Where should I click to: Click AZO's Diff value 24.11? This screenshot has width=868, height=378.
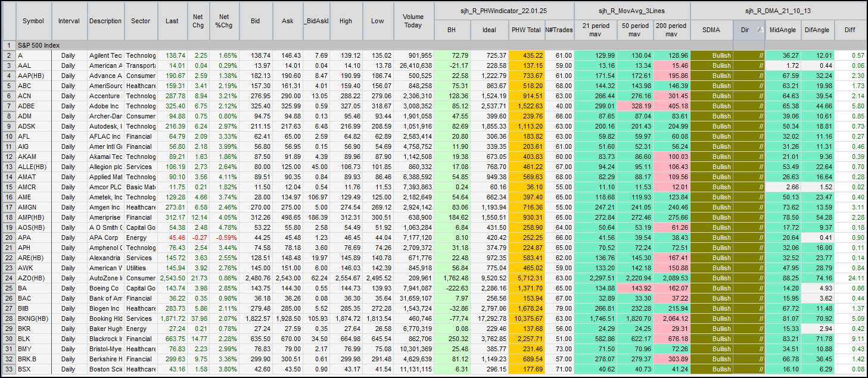coord(855,278)
